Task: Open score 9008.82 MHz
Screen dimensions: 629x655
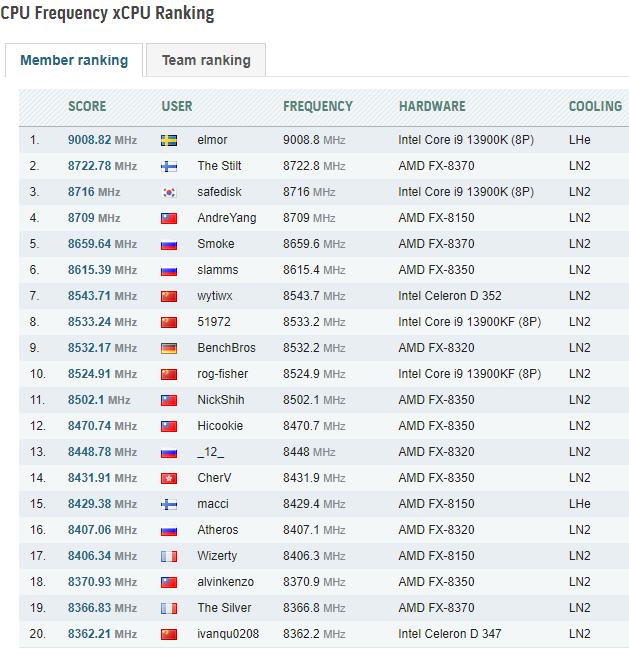Action: point(102,140)
